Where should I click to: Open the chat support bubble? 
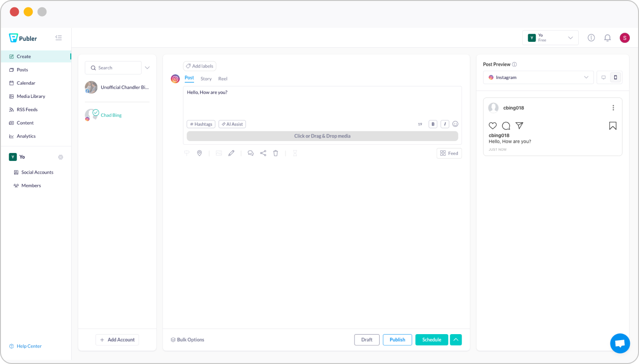(x=620, y=343)
